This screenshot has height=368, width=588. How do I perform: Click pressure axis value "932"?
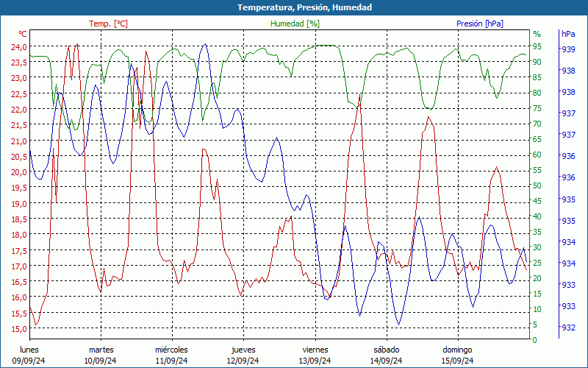click(x=568, y=328)
